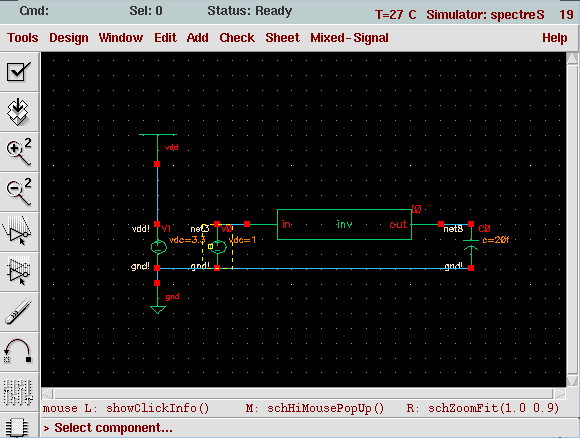Select the Copy tool icon
Image resolution: width=580 pixels, height=438 pixels.
(19, 272)
